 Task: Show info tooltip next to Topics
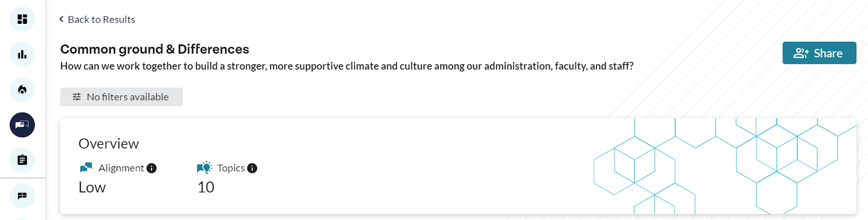252,169
